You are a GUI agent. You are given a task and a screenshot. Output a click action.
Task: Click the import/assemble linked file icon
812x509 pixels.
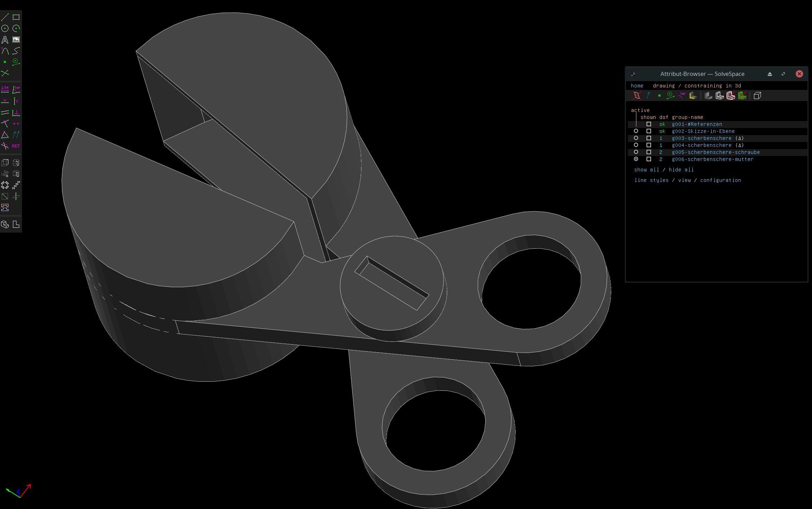5,207
